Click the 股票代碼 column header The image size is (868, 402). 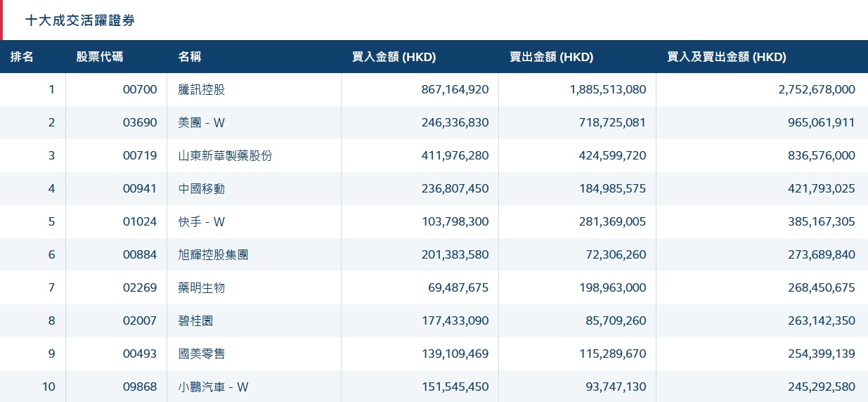tap(99, 57)
